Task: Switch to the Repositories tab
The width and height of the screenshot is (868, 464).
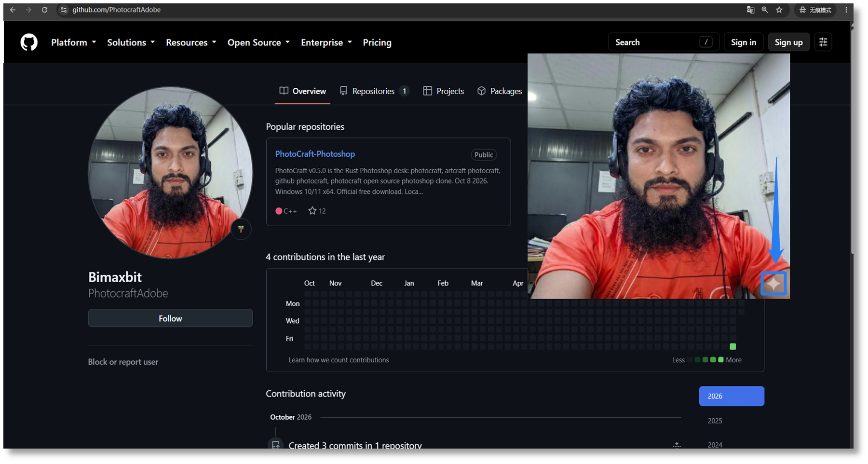Action: click(375, 91)
